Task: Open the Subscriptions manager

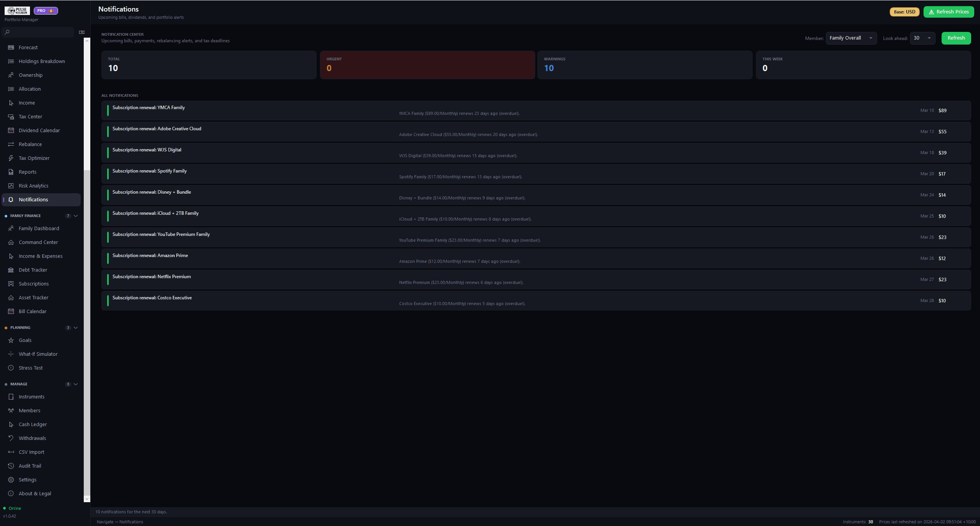Action: click(33, 284)
